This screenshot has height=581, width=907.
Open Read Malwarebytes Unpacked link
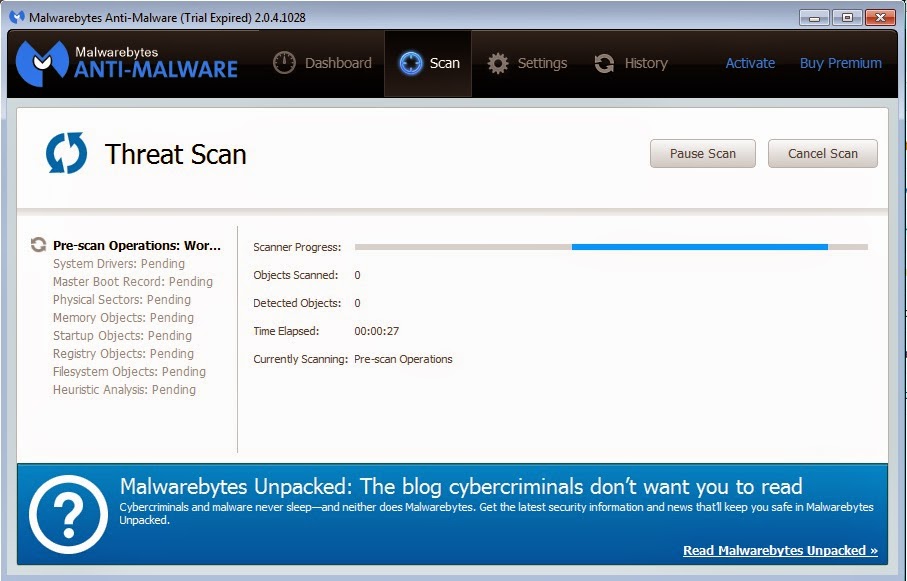pyautogui.click(x=780, y=550)
